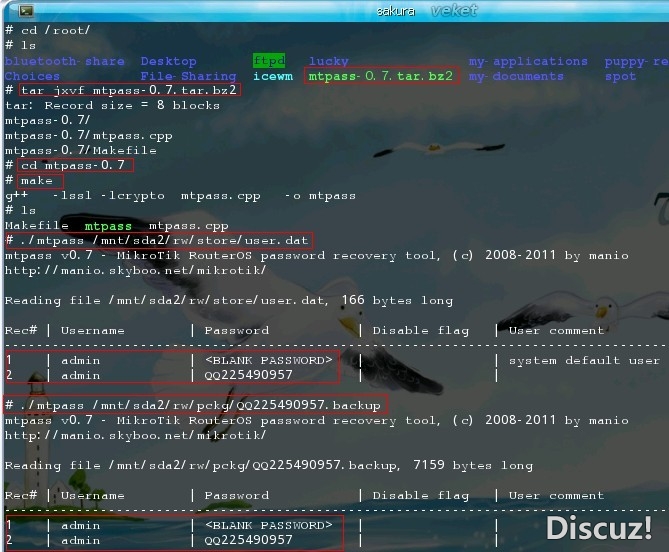669x552 pixels.
Task: Select the 'icewm' entry in ls output
Action: coord(273,76)
